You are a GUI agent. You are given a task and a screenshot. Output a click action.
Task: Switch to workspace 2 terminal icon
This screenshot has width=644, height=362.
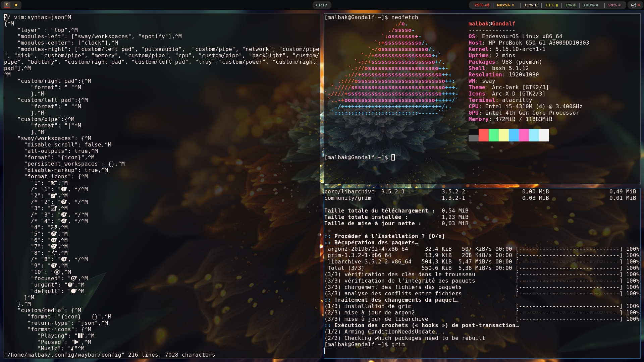[x=16, y=5]
